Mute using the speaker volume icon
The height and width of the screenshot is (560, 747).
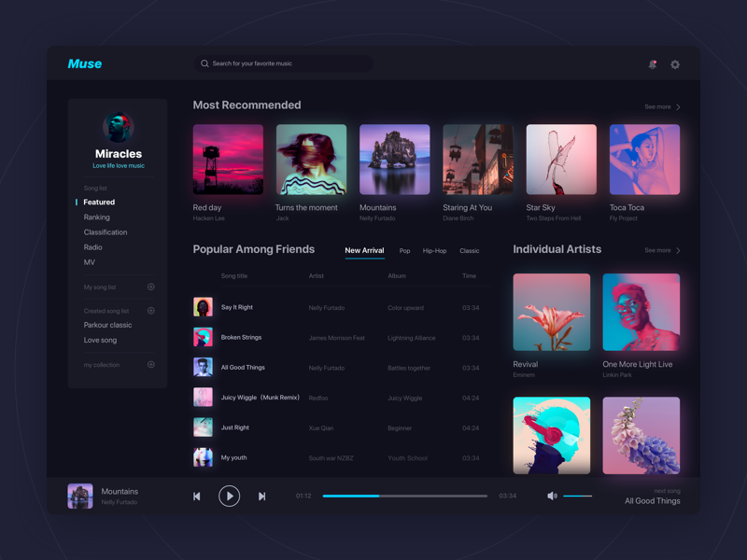pos(552,497)
